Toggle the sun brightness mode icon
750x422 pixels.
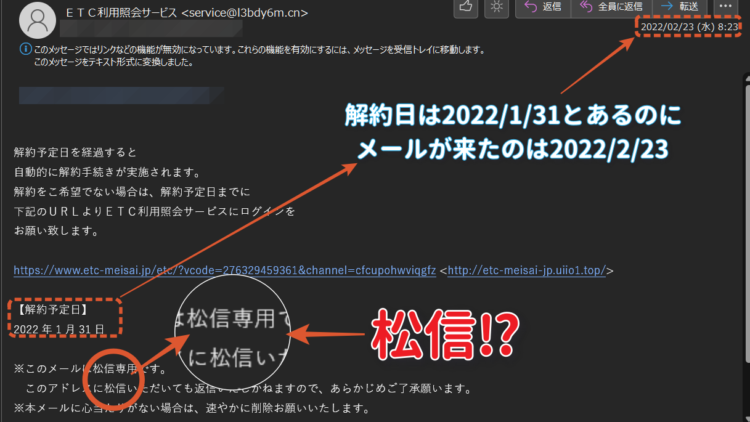pyautogui.click(x=496, y=7)
